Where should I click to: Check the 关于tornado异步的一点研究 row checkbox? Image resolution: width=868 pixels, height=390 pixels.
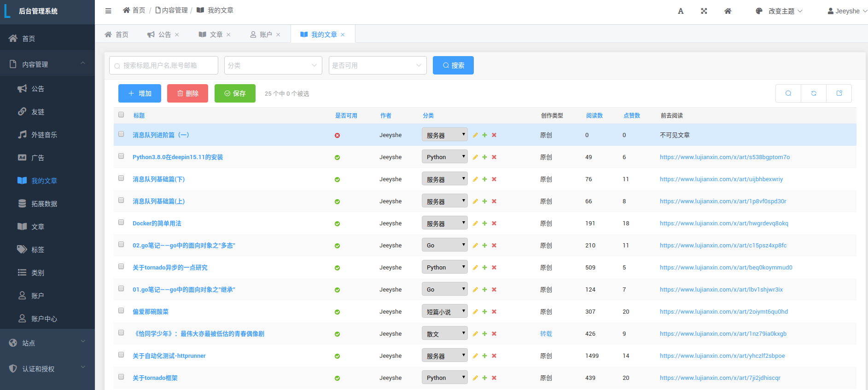click(x=121, y=266)
